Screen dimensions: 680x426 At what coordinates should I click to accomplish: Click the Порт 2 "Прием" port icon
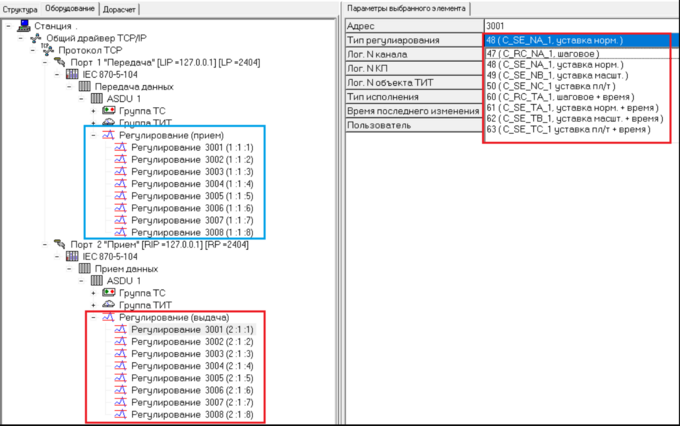click(x=59, y=244)
